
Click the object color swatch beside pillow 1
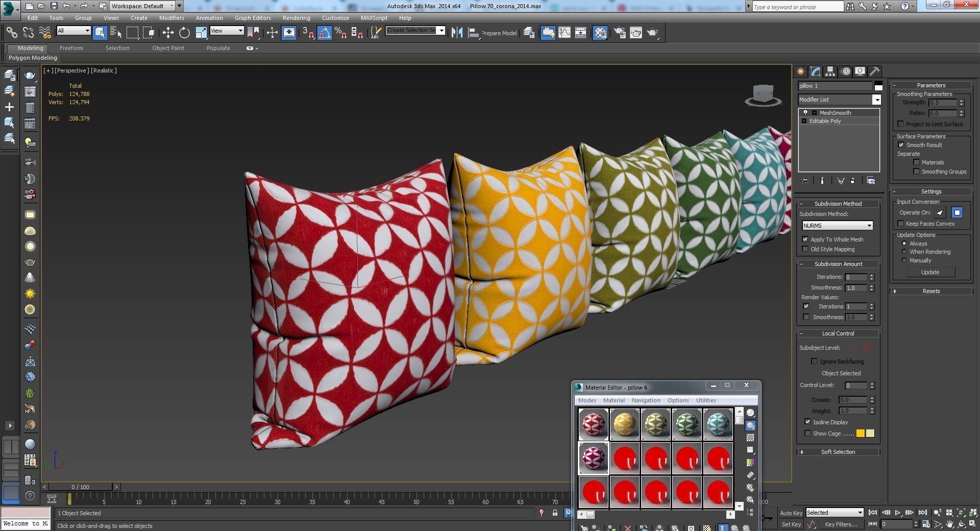878,86
